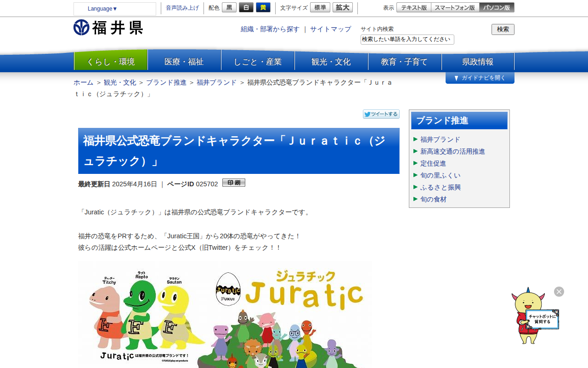588x368 pixels.
Task: Open the chatbot mascot to ask a question
Action: pos(535,316)
